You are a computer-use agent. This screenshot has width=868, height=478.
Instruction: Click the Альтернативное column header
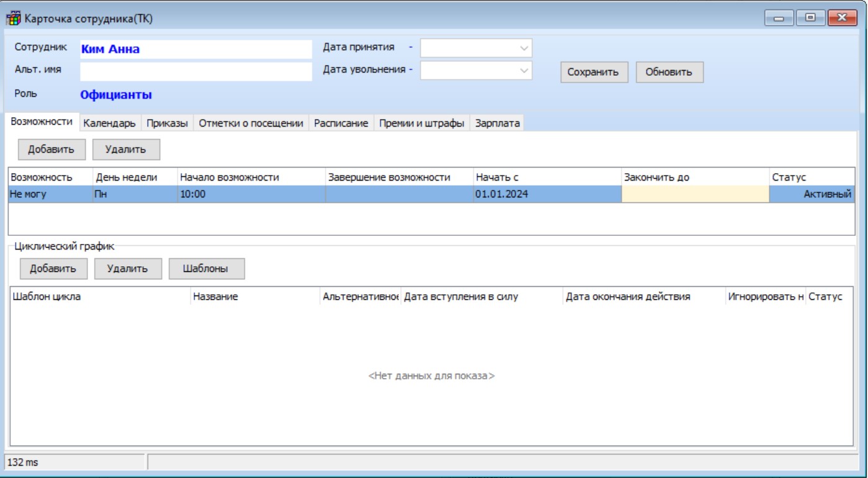pyautogui.click(x=360, y=297)
